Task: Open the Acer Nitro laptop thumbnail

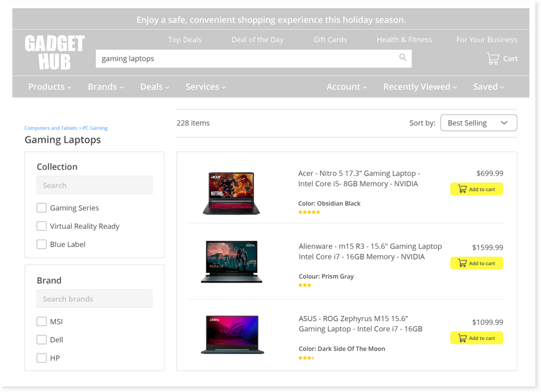Action: (231, 193)
